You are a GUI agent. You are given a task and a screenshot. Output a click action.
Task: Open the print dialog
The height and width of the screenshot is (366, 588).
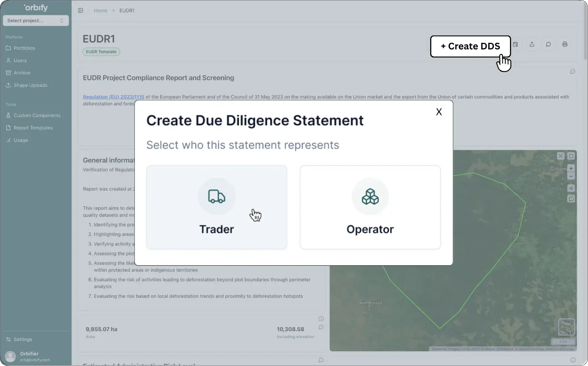(565, 44)
